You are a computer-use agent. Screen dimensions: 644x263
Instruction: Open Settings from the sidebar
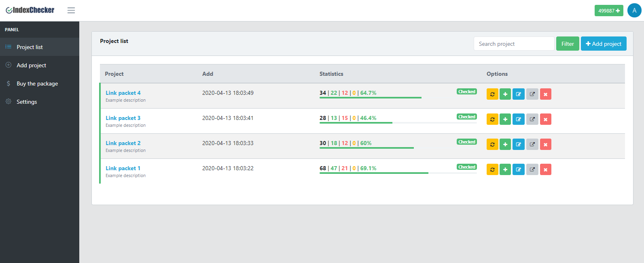[27, 102]
